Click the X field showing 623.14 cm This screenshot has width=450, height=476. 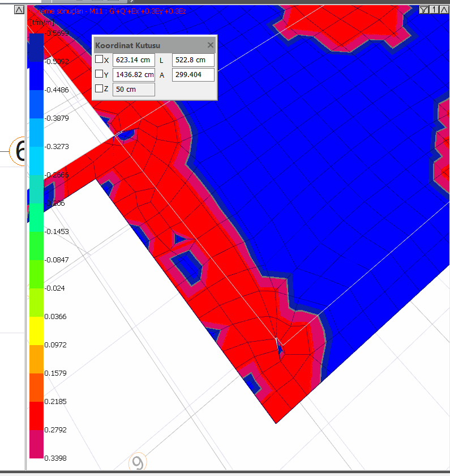134,60
